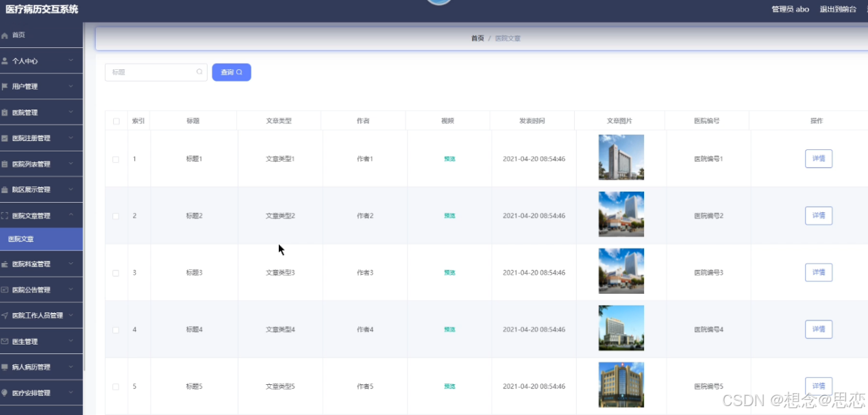Expand the 个人中心 submenu chevron
Viewport: 868px width, 415px height.
point(71,61)
